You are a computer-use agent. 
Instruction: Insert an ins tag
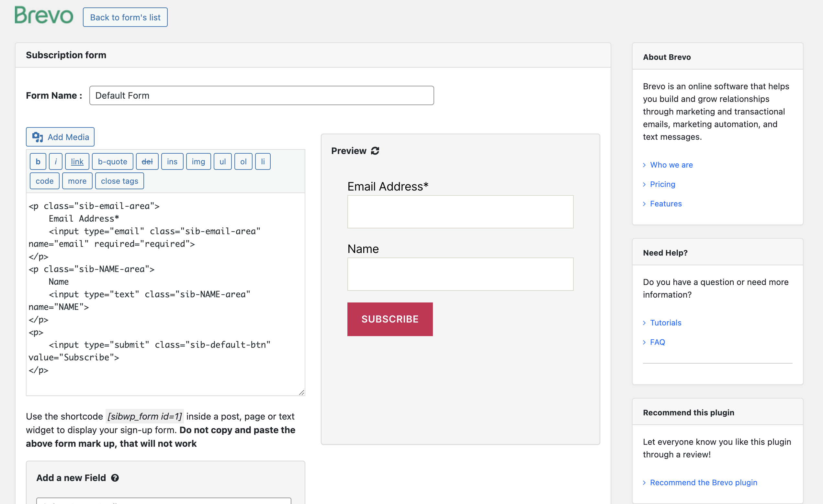pos(172,161)
